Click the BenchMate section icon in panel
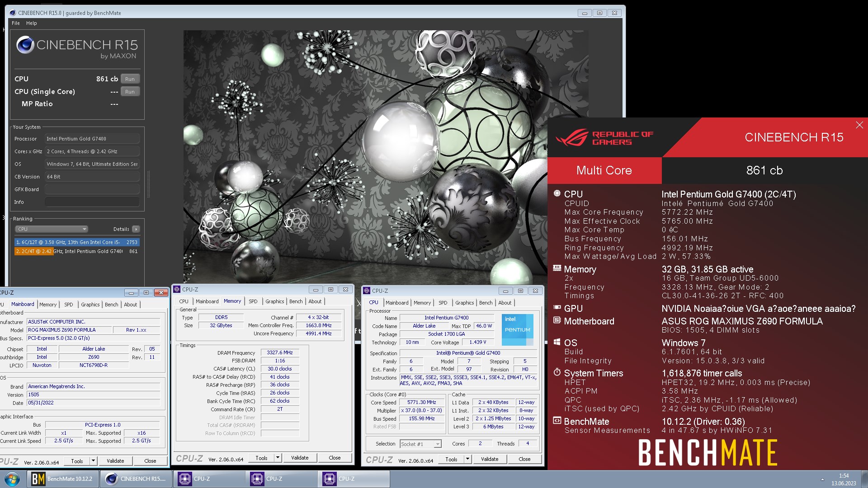 coord(557,421)
